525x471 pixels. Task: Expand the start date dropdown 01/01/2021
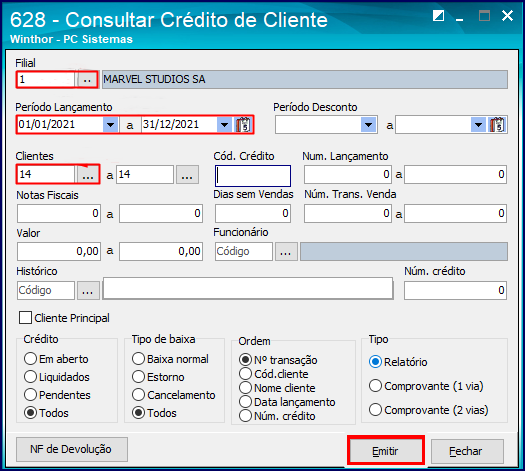[110, 125]
